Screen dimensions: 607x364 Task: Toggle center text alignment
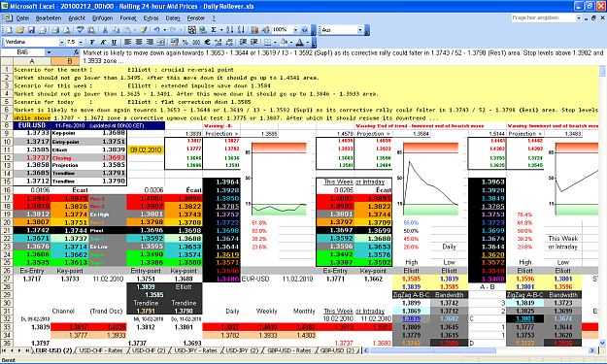[x=139, y=42]
